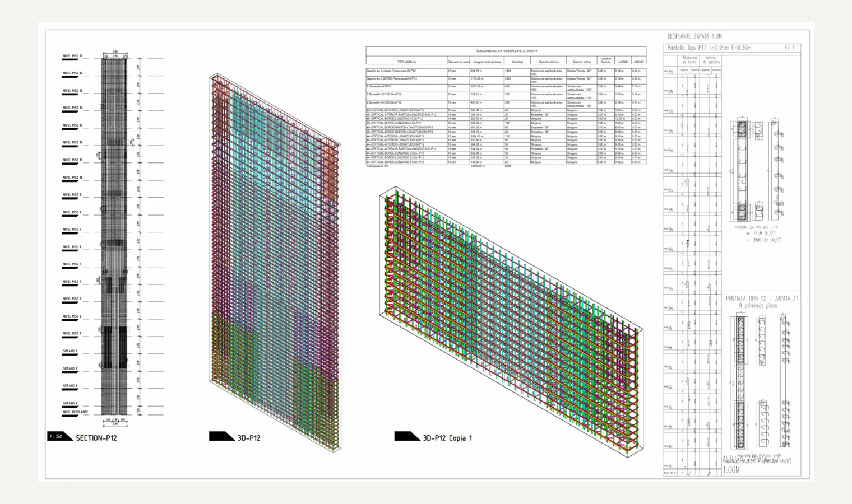Viewport: 852px width, 504px height.
Task: Click the Cantidad column header
Action: point(517,62)
